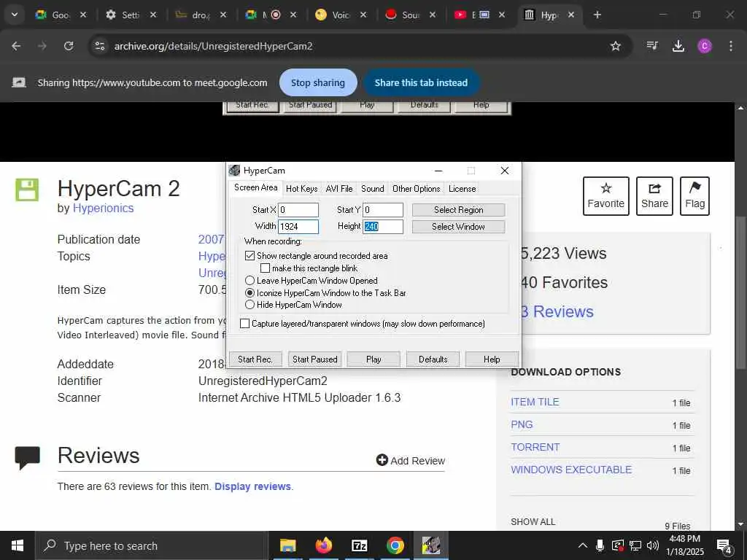Select Leave HyperCam Window Opened option
The image size is (747, 560).
coord(249,281)
